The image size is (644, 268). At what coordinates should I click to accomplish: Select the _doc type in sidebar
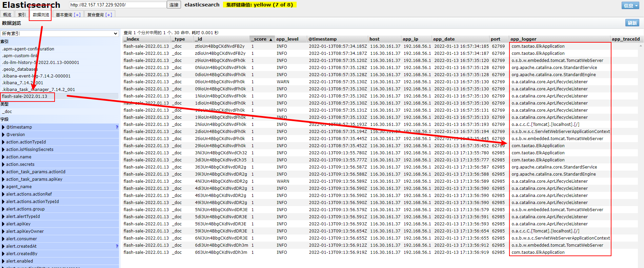pyautogui.click(x=59, y=111)
